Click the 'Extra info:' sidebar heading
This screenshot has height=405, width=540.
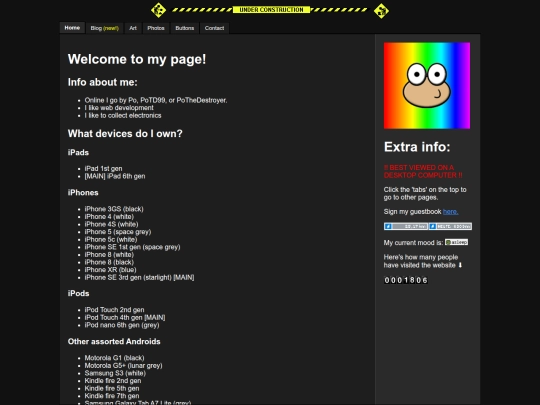pos(417,147)
